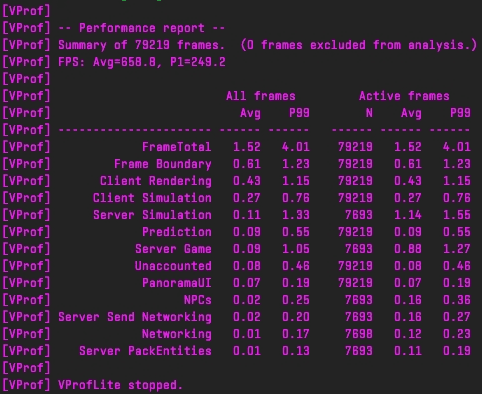The height and width of the screenshot is (394, 482).
Task: Select 'Server Send Networking' row label
Action: tap(135, 317)
